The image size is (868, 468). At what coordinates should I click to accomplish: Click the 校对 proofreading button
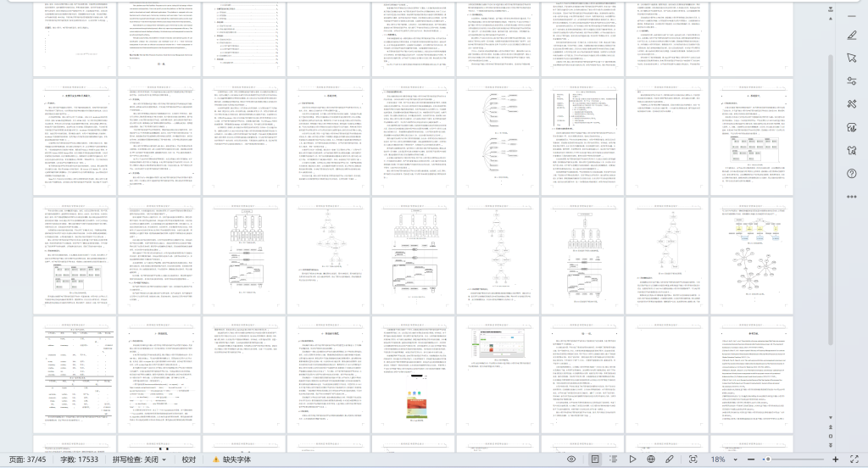189,460
